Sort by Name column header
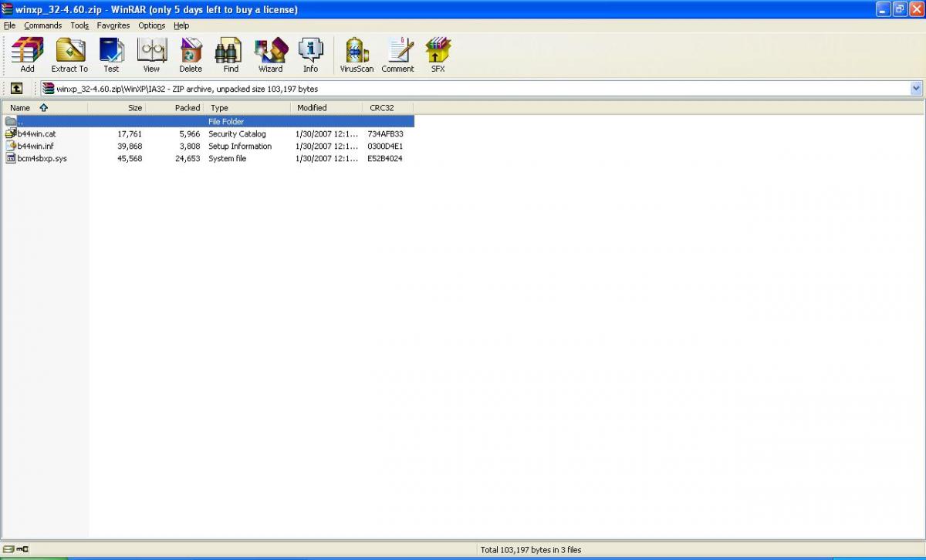926x560 pixels. (45, 108)
